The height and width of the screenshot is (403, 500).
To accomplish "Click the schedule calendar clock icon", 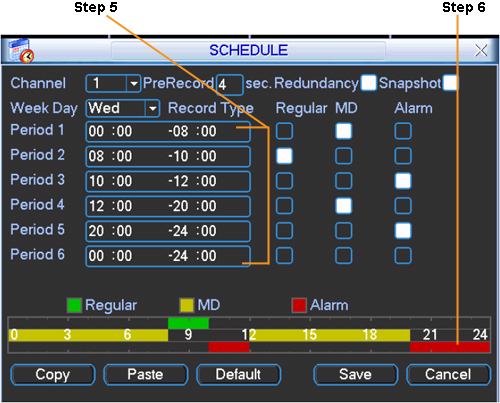I will click(21, 51).
